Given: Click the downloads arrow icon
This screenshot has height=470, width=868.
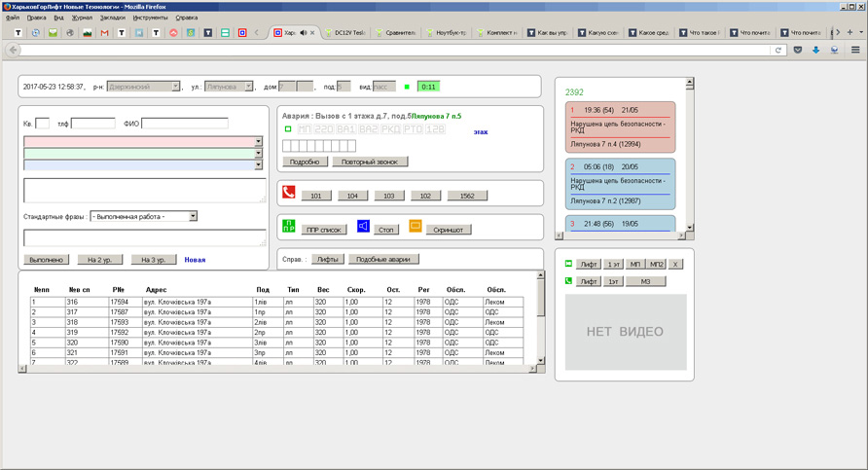Looking at the screenshot, I should (816, 50).
